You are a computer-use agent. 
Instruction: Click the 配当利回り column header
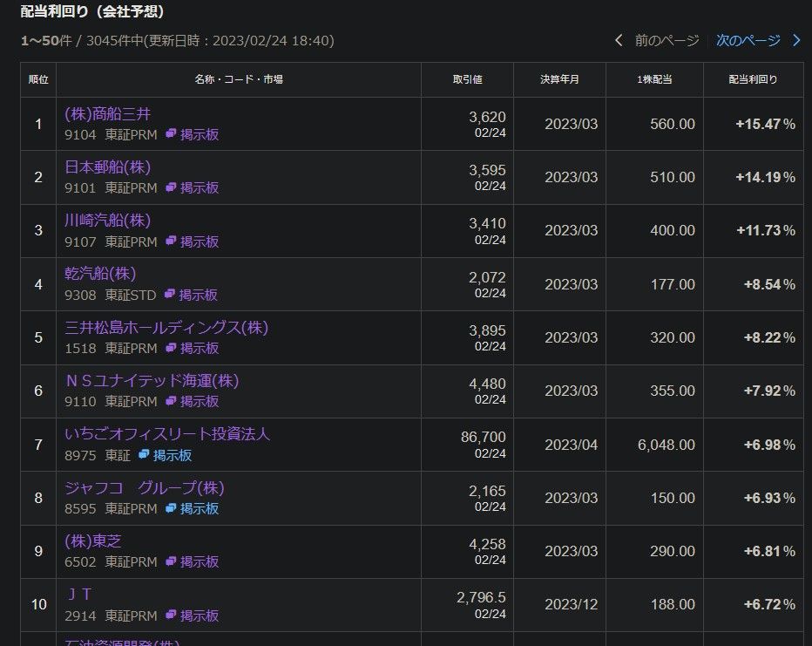pyautogui.click(x=753, y=79)
